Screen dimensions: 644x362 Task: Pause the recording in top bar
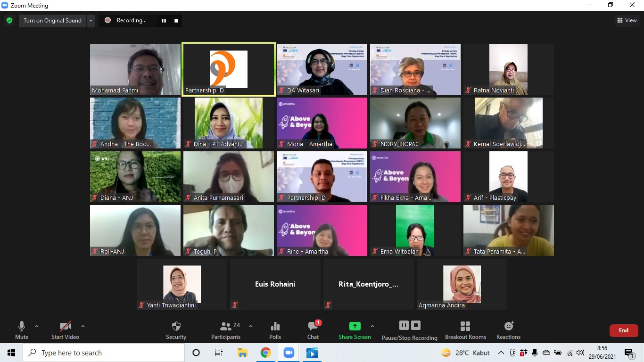coord(164,20)
